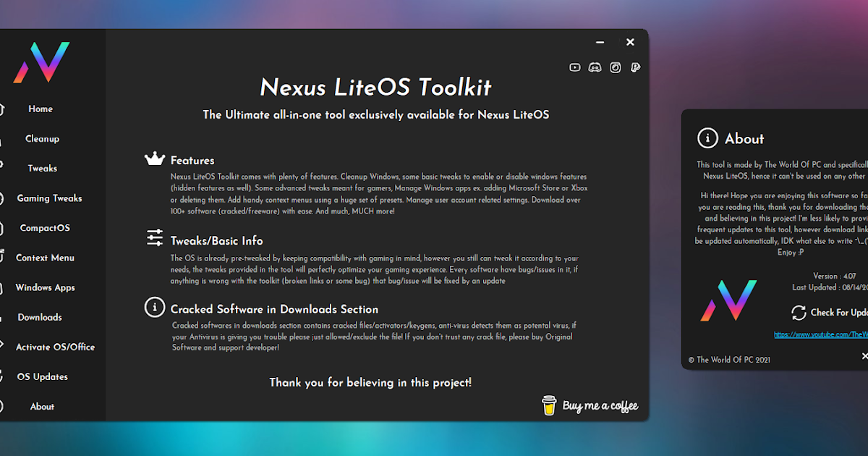Click Check For Updates

click(839, 311)
